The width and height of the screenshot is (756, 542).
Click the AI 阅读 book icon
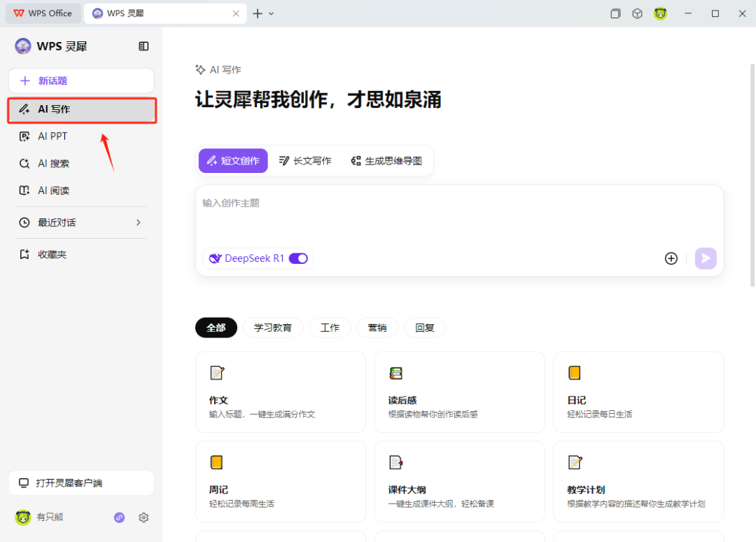24,190
